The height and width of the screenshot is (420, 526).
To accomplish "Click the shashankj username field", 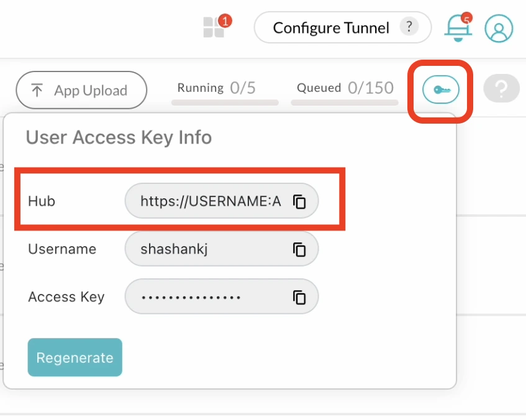I will pyautogui.click(x=210, y=250).
